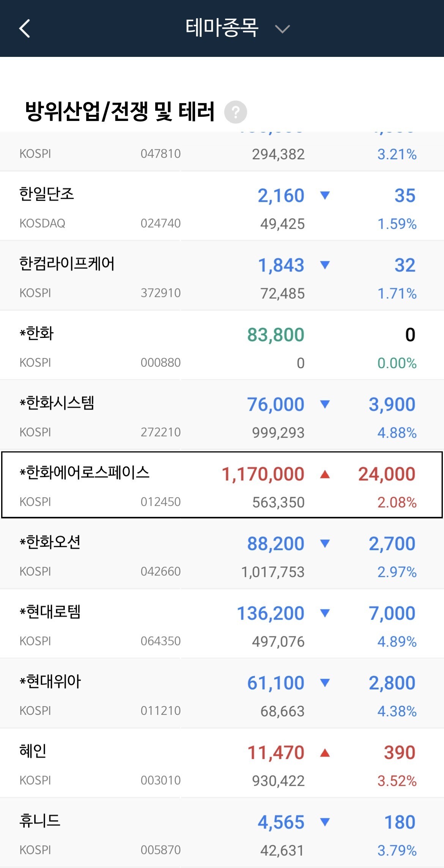Click the down arrow next to 한화시스템
The image size is (444, 868).
325,404
